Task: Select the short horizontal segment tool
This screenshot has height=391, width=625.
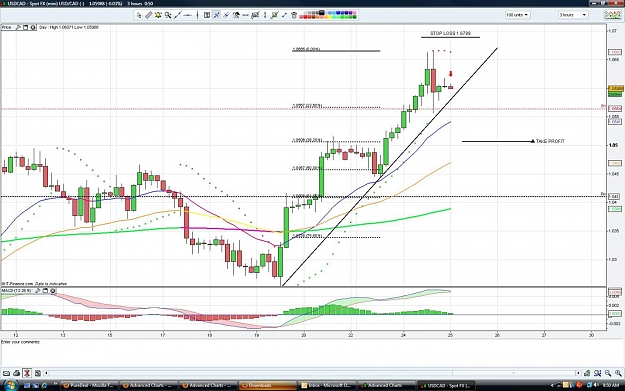Action: pyautogui.click(x=246, y=15)
